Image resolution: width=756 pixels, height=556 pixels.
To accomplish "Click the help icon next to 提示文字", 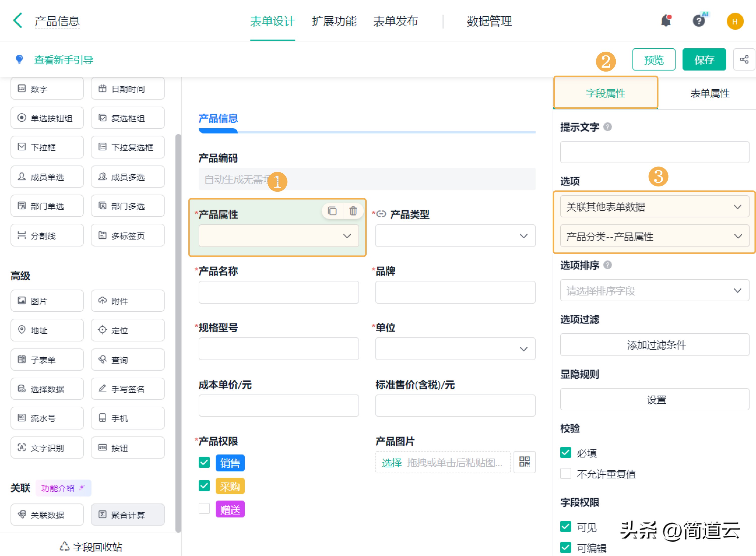I will pyautogui.click(x=607, y=127).
